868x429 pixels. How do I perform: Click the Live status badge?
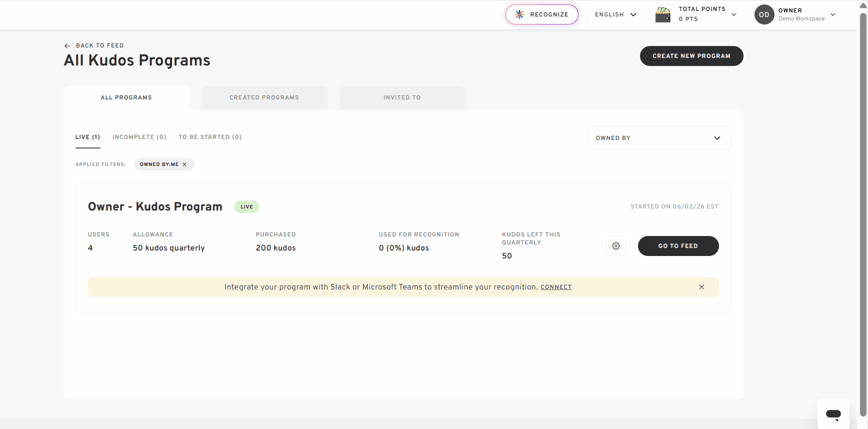(x=246, y=206)
